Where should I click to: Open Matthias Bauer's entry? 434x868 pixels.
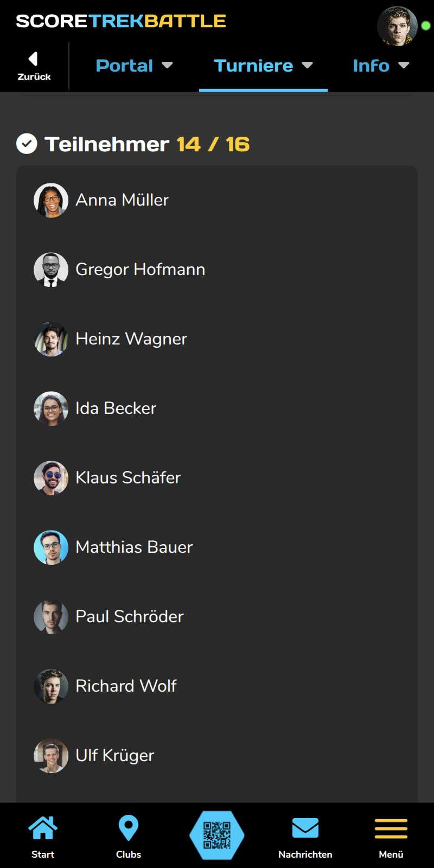[x=134, y=547]
